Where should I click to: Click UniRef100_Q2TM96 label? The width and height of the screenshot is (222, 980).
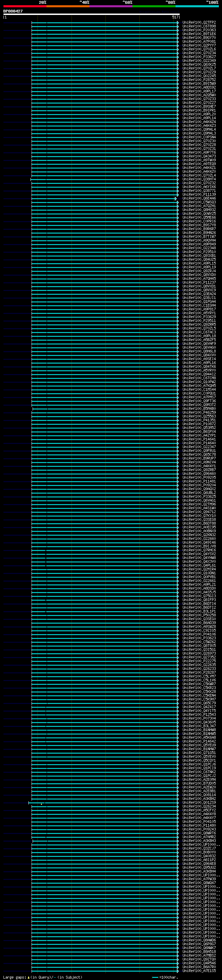click(x=199, y=504)
